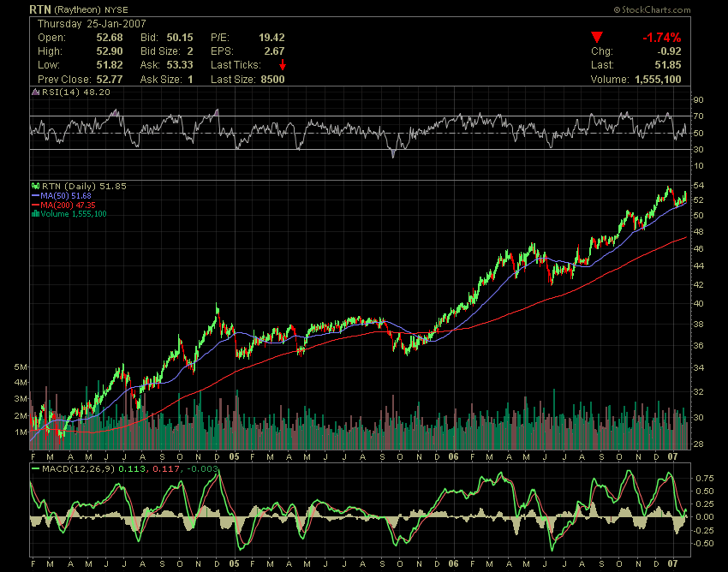This screenshot has width=728, height=572.
Task: Click the 10 level on RSI axis
Action: (698, 166)
